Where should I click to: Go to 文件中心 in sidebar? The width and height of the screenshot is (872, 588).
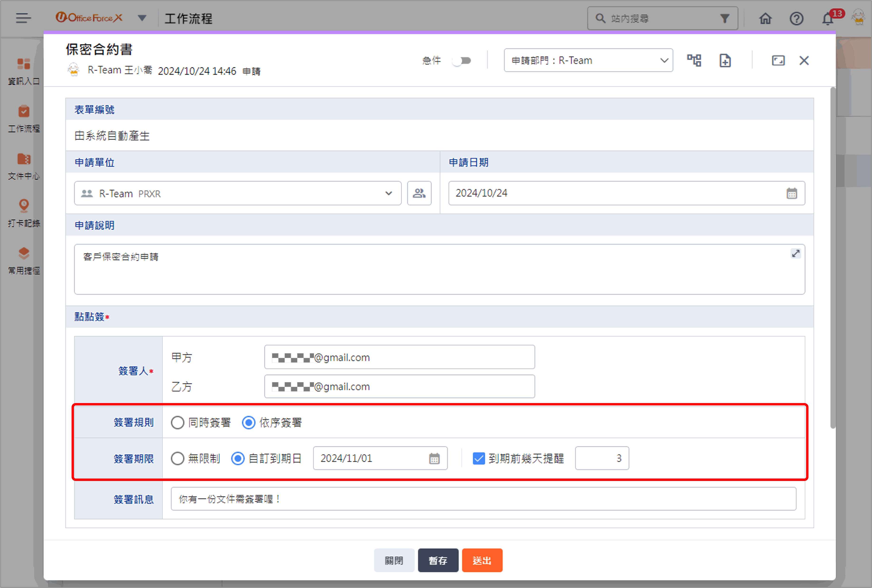(x=24, y=166)
